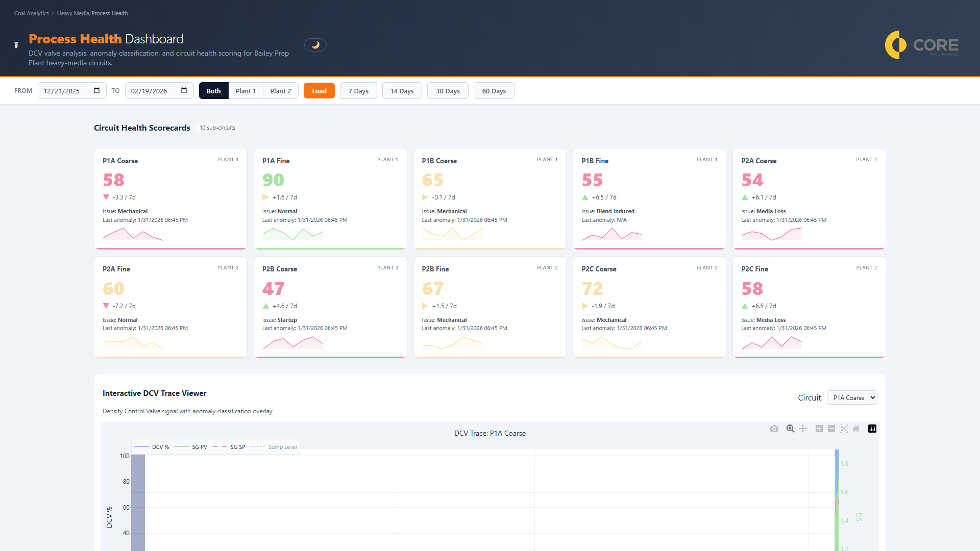Zoom out using the minus icon

831,429
